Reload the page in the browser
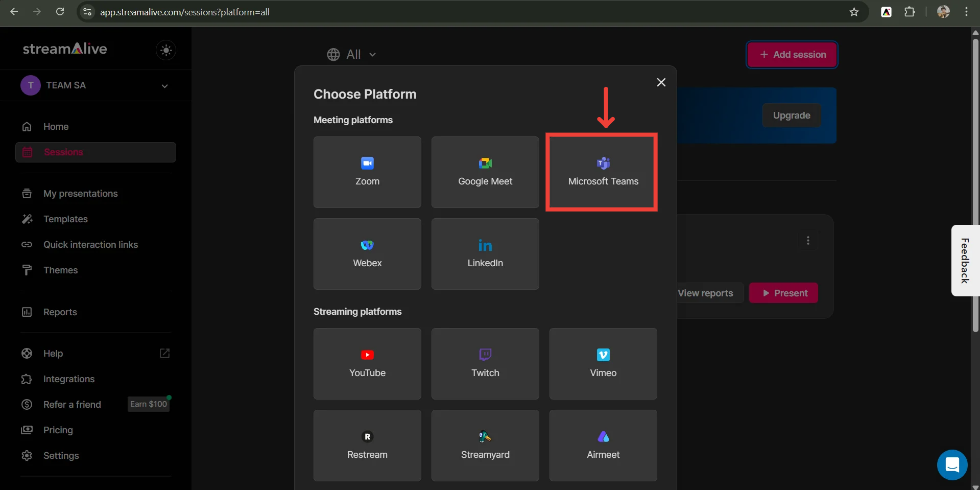Image resolution: width=980 pixels, height=490 pixels. pyautogui.click(x=60, y=12)
